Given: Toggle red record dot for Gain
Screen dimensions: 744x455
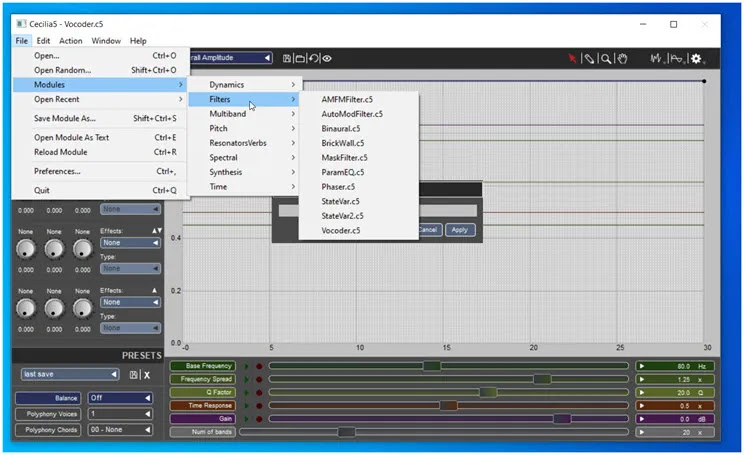Looking at the screenshot, I should tap(259, 419).
